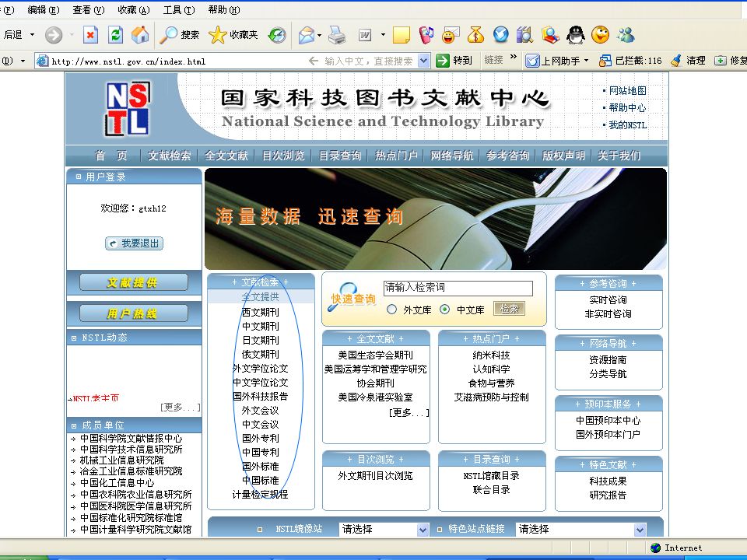
Task: Open the 帮助(H) menu
Action: click(224, 9)
